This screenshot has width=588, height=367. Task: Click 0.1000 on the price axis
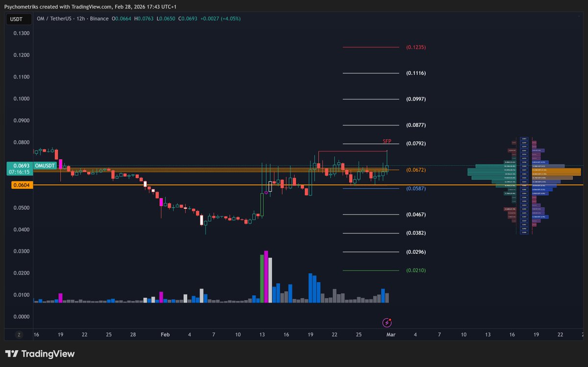22,98
